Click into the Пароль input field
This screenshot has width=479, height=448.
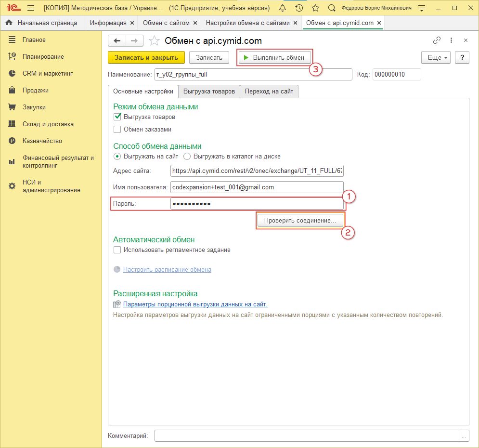click(x=257, y=204)
